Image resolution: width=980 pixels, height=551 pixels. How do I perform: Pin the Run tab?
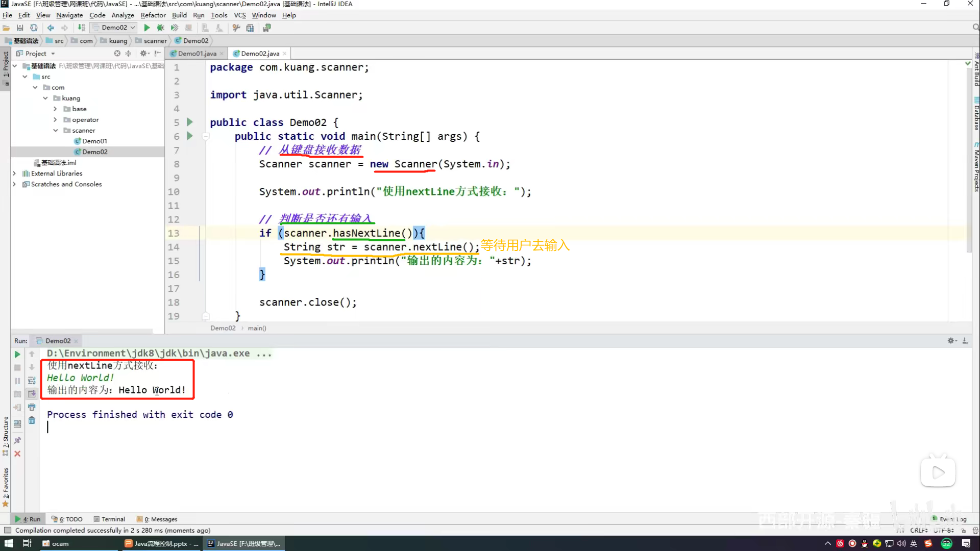click(x=17, y=440)
